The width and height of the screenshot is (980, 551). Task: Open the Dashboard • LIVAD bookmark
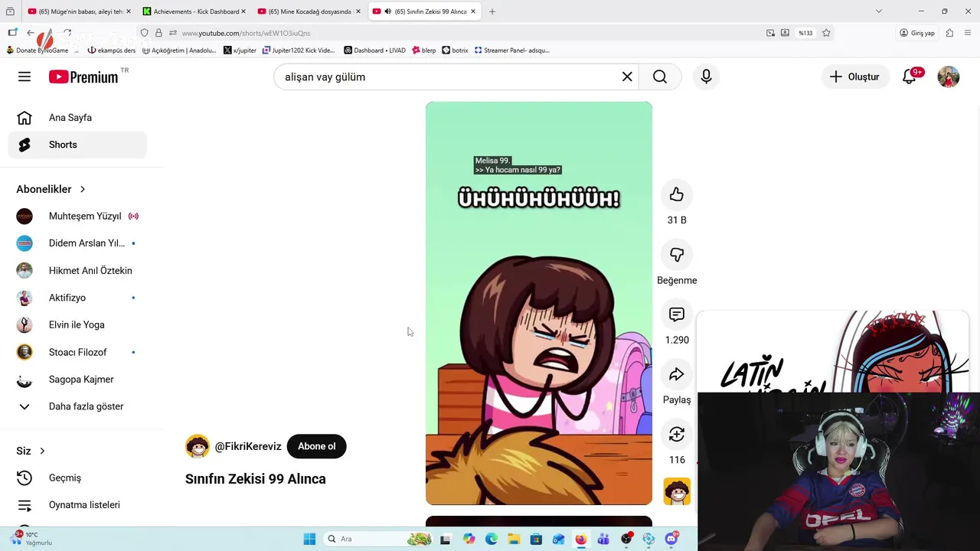374,51
